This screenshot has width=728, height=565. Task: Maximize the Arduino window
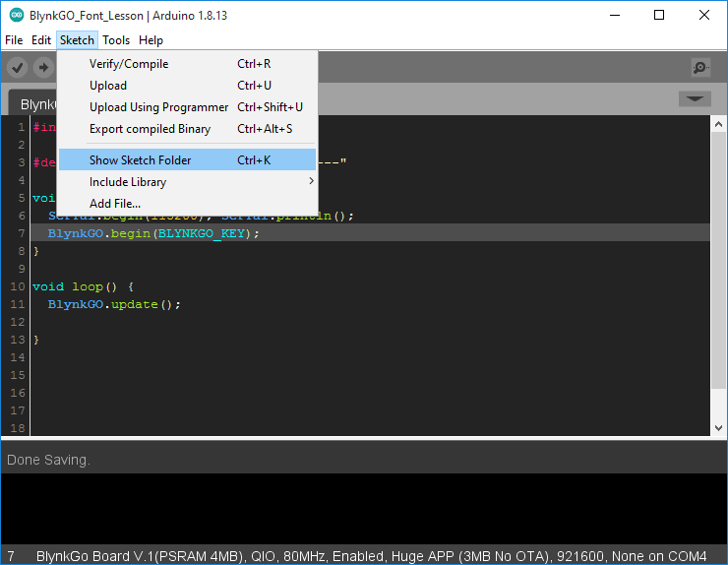point(659,16)
